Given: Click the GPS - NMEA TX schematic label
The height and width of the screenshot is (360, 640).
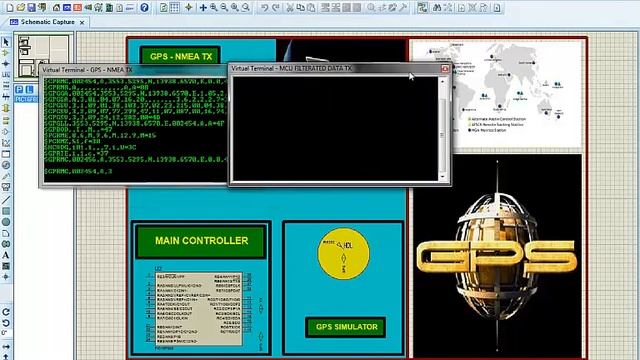Looking at the screenshot, I should 180,56.
